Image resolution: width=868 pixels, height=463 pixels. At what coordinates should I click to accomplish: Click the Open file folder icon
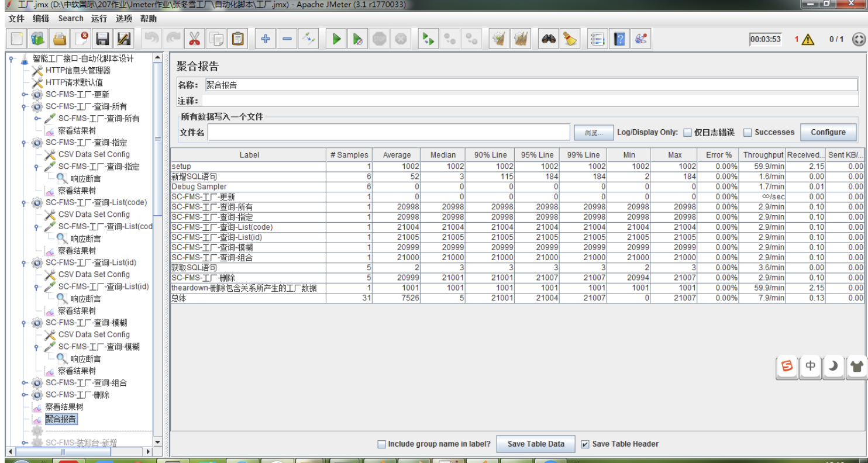(60, 39)
